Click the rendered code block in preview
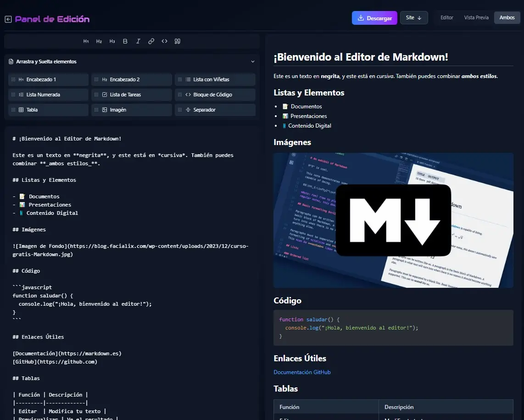Viewport: 524px width, 420px height. point(393,328)
